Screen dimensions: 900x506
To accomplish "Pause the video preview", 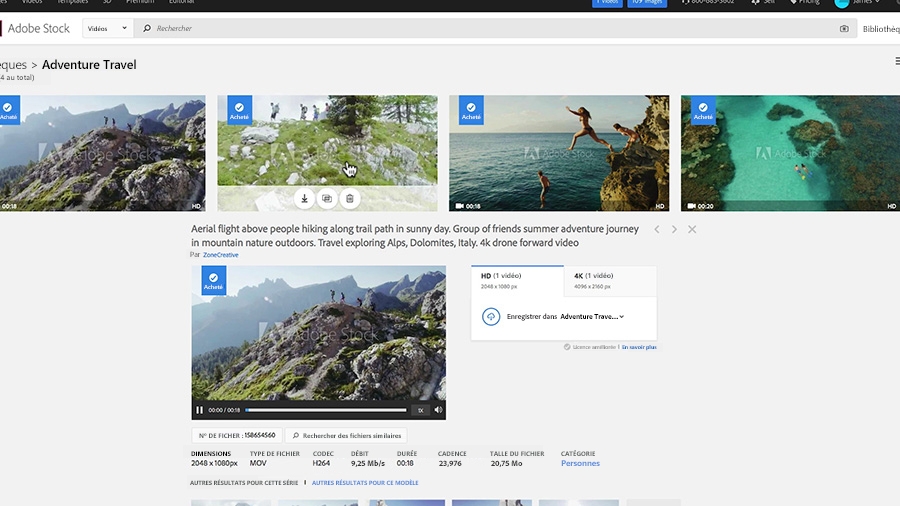I will point(200,410).
